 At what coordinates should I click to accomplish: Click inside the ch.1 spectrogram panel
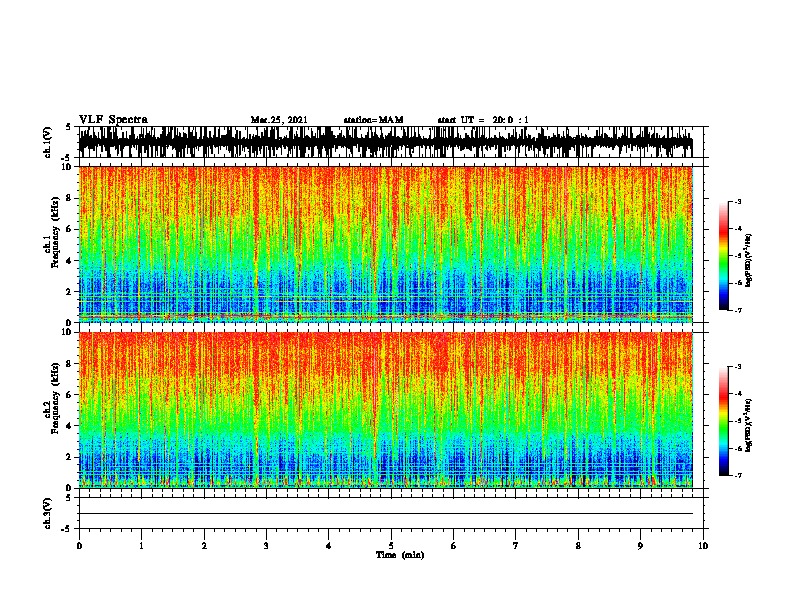pyautogui.click(x=386, y=244)
